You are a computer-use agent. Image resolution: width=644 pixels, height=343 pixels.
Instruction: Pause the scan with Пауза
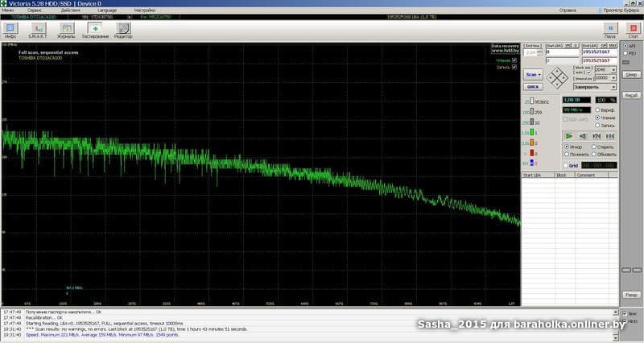coord(610,30)
